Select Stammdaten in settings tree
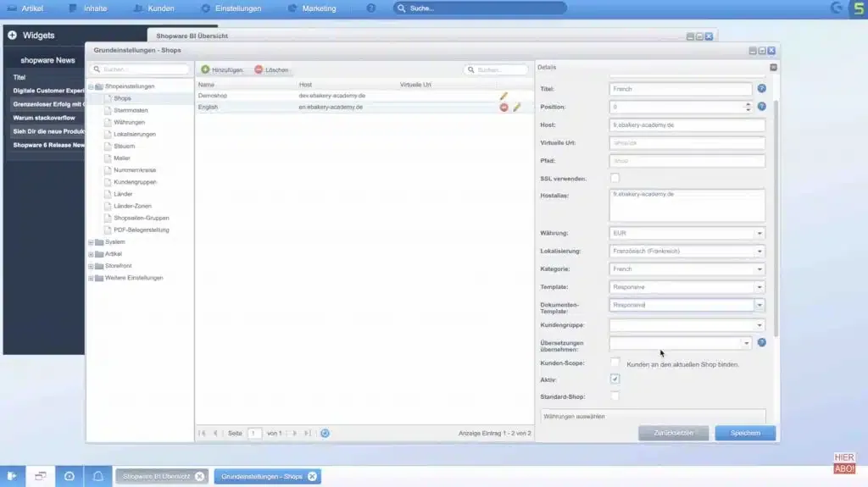Screen dimensions: 868x487 tap(131, 111)
